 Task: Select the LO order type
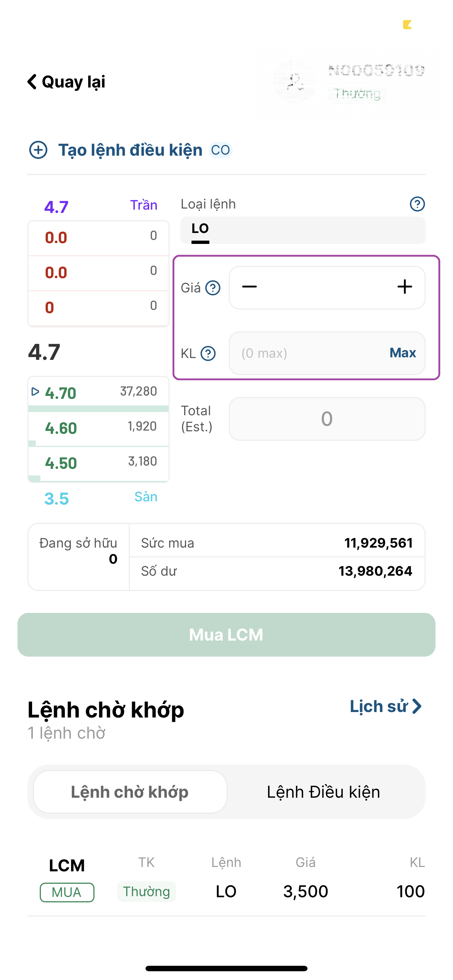coord(200,229)
